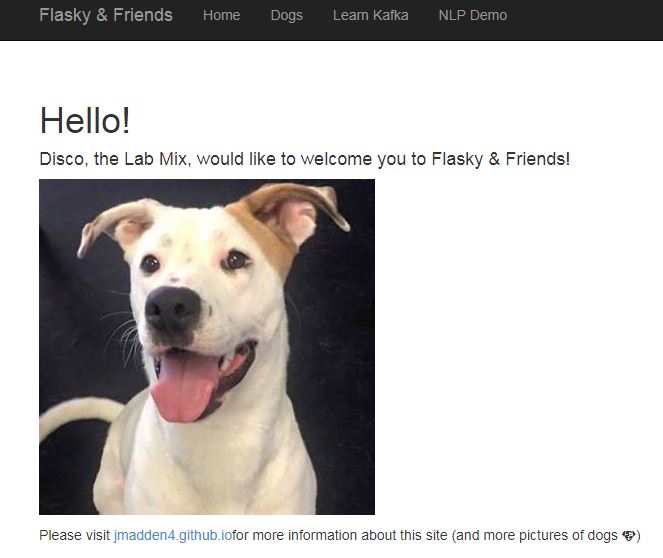The width and height of the screenshot is (663, 558).
Task: Click the Hello! heading
Action: [x=85, y=121]
